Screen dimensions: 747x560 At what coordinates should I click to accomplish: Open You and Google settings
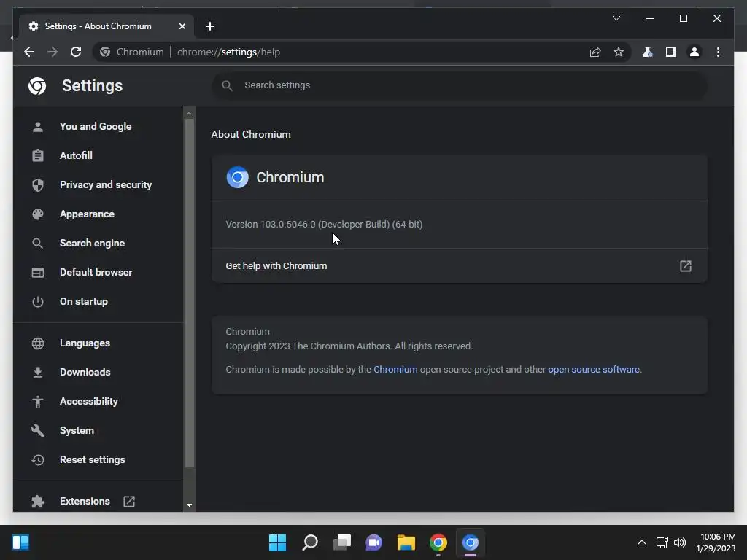click(98, 126)
